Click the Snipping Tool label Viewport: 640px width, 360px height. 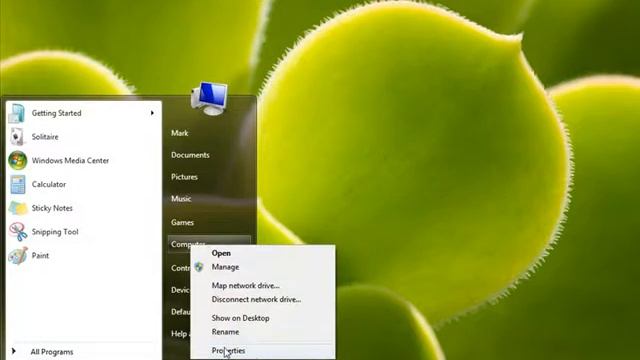[55, 232]
